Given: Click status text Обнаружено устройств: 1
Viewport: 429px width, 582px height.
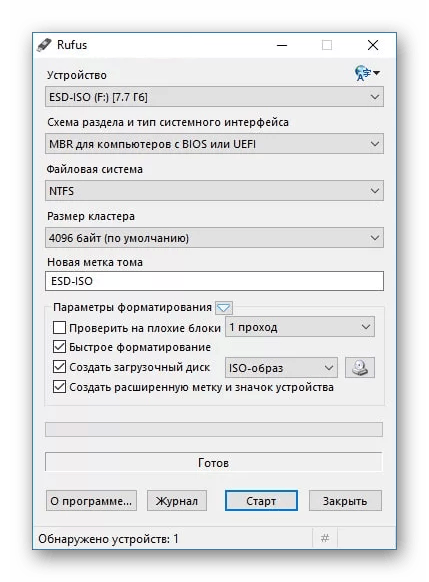Looking at the screenshot, I should pyautogui.click(x=108, y=539).
